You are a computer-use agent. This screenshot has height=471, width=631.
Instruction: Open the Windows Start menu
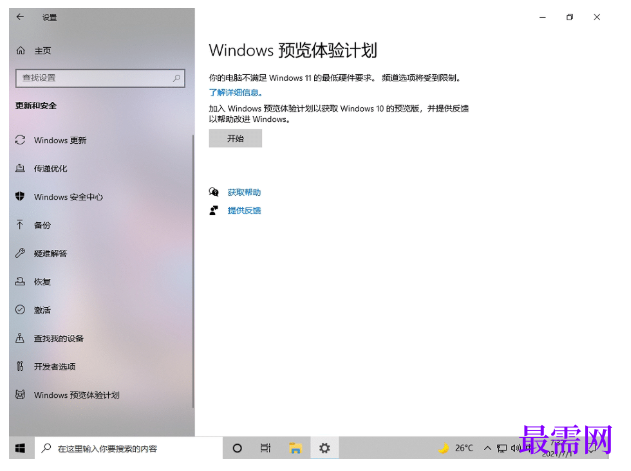[x=20, y=448]
